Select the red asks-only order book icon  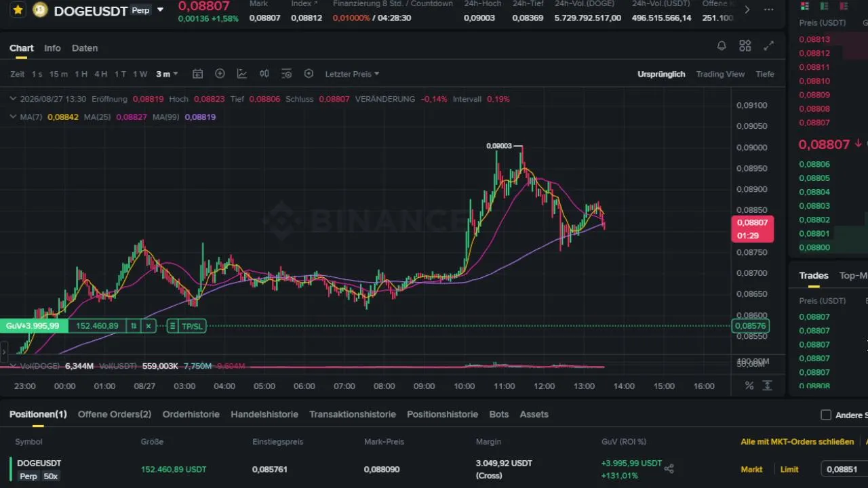[x=843, y=6]
